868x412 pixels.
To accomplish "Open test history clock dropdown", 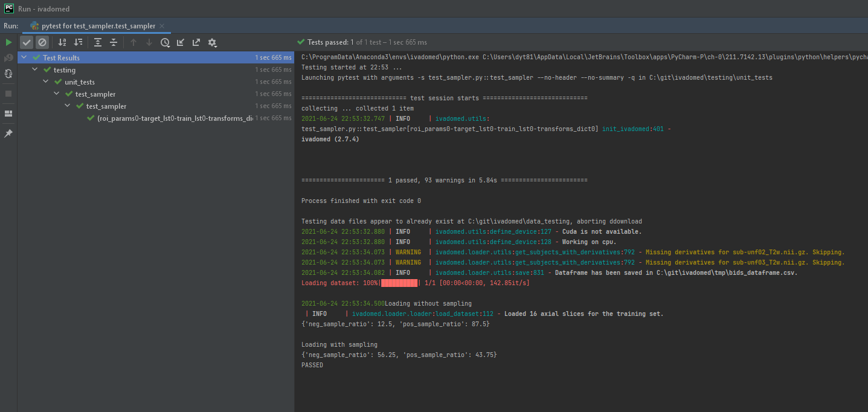I will (165, 42).
